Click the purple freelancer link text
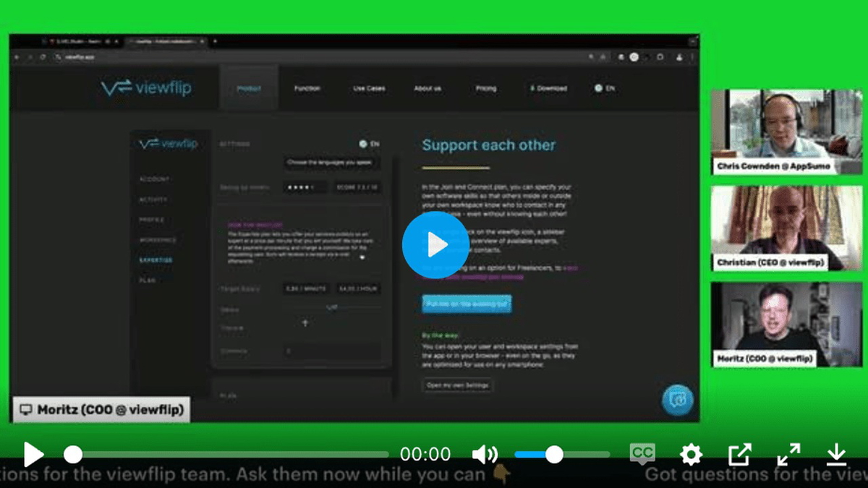 pos(499,272)
